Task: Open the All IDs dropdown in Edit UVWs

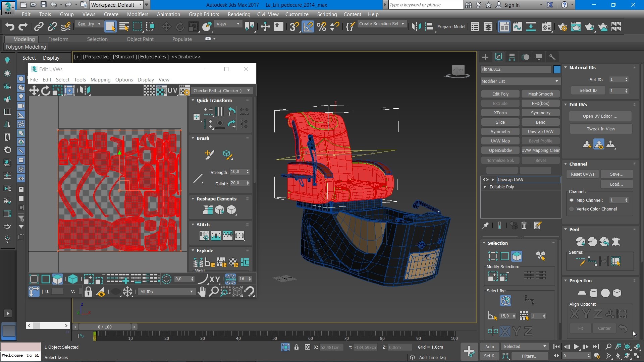Action: coord(166,292)
